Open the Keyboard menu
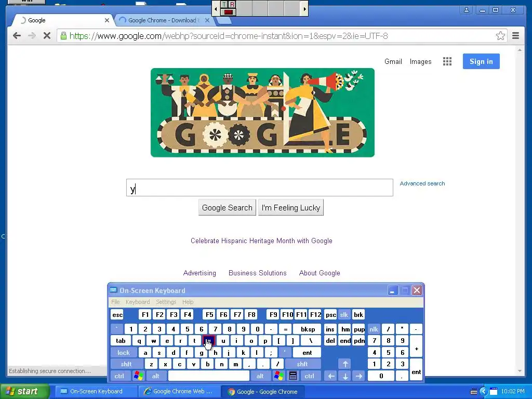This screenshot has width=532, height=399. [137, 302]
